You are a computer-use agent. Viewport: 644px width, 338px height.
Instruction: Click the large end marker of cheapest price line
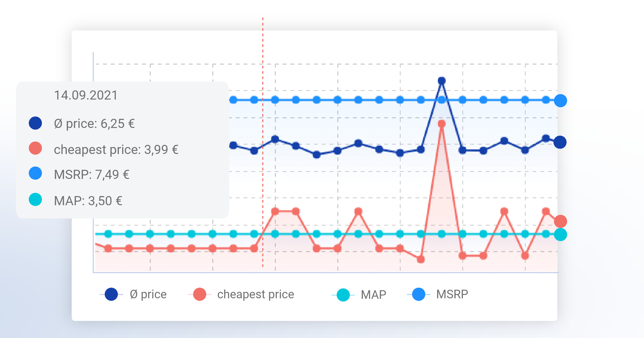(561, 221)
